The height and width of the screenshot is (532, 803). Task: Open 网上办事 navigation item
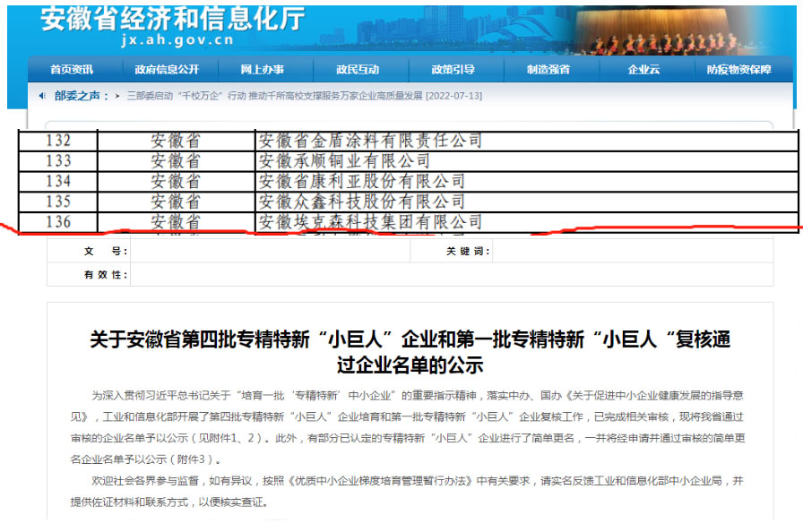[x=263, y=70]
